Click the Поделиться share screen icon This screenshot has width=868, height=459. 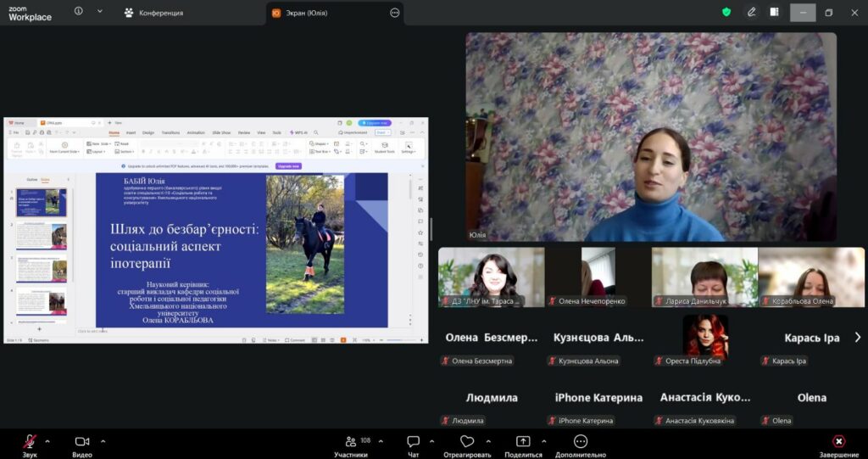(523, 446)
